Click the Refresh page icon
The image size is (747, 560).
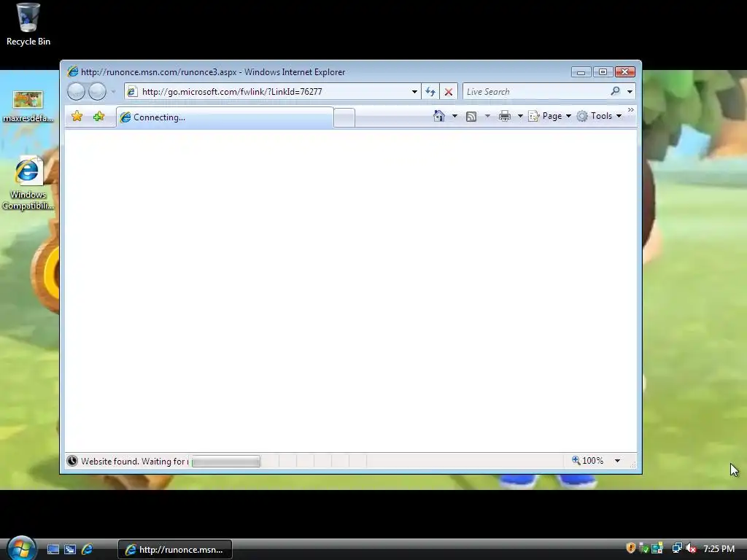click(x=430, y=91)
